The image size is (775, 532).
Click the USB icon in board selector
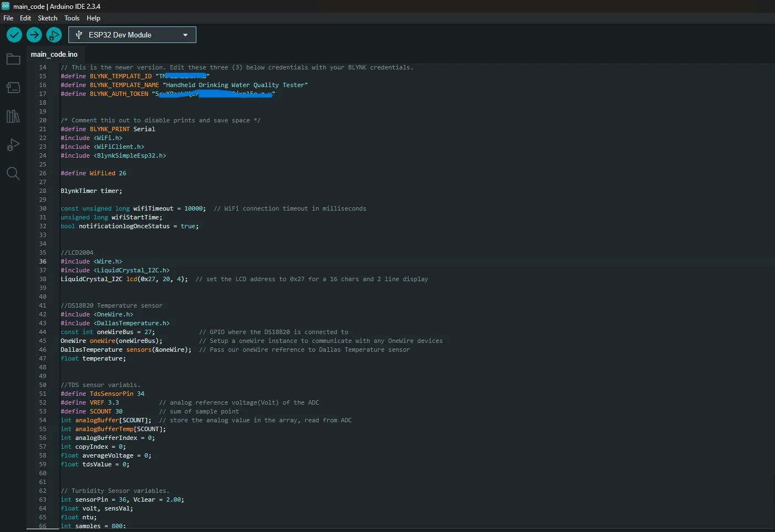tap(79, 35)
